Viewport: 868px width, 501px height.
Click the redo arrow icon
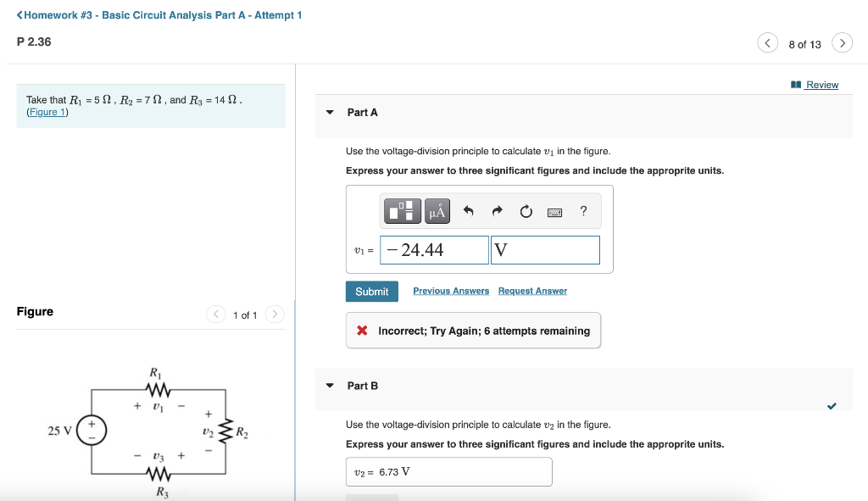click(x=497, y=211)
